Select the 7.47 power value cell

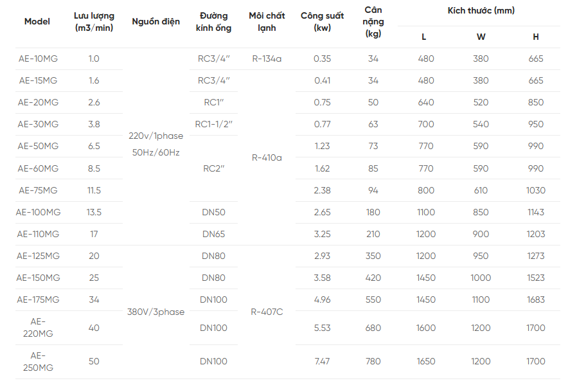pos(322,361)
